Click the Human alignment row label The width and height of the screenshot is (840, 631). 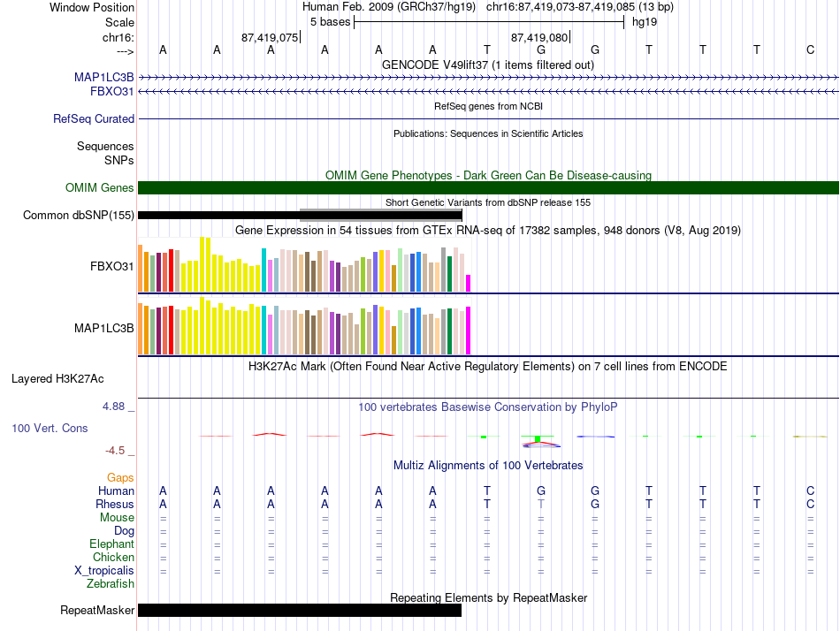pyautogui.click(x=116, y=490)
